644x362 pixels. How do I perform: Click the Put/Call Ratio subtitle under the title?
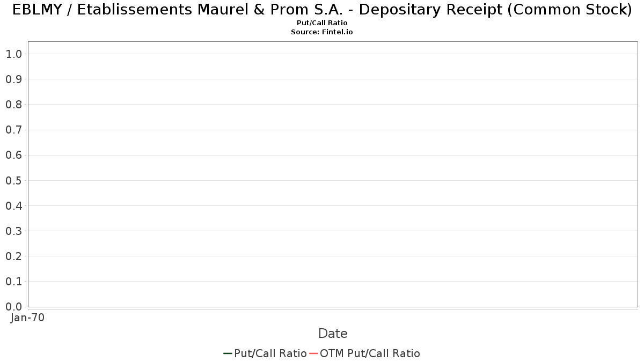pos(322,23)
